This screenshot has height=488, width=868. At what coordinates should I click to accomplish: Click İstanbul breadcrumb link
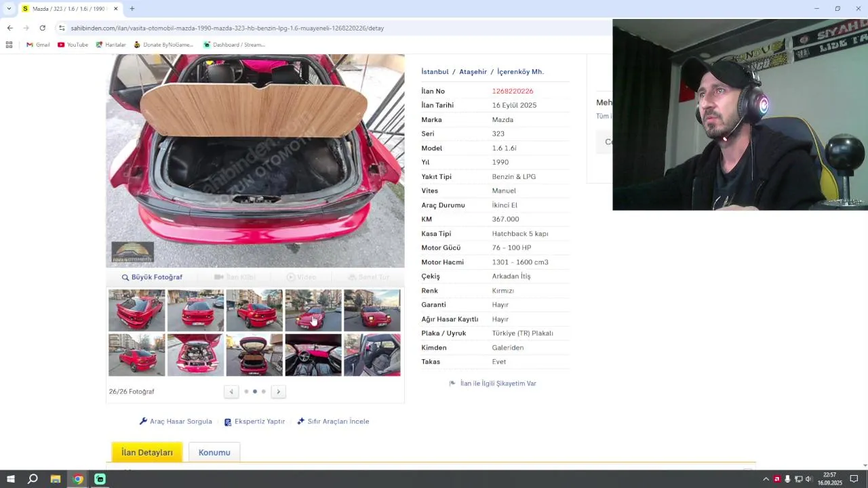pos(435,72)
